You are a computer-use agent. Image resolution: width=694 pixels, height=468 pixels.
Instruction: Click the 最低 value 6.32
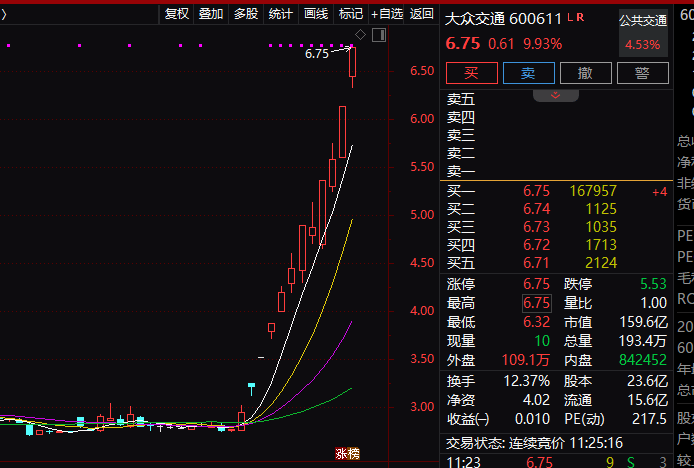click(x=536, y=322)
